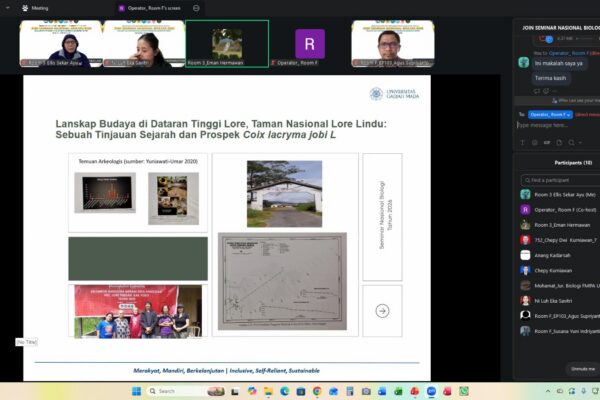The image size is (600, 400).
Task: Open WhatsApp from the taskbar
Action: click(464, 391)
